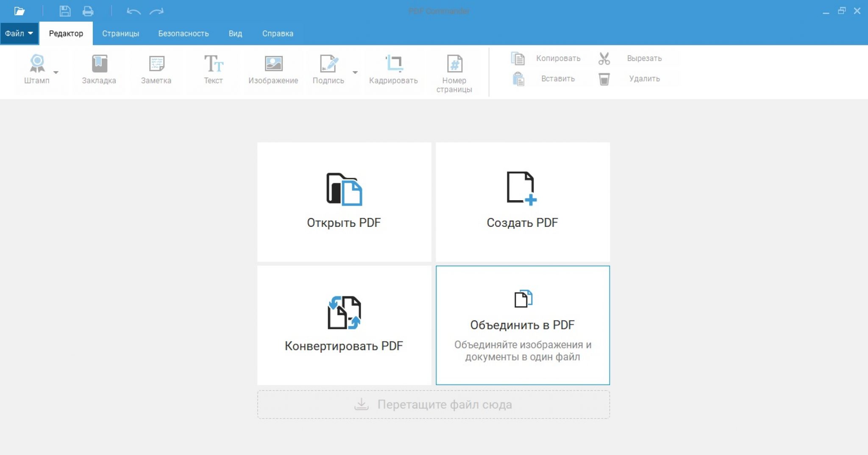Switch to the Страницы tab

[x=120, y=33]
